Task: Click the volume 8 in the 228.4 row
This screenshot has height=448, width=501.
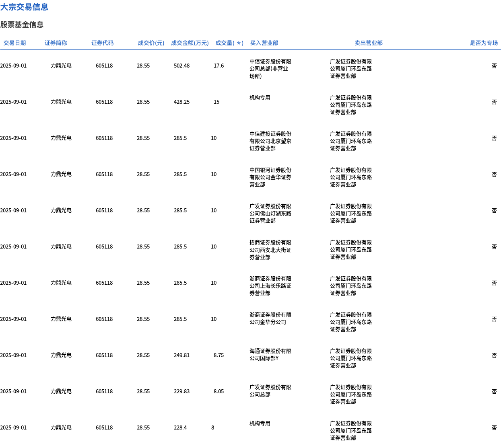Action: tap(213, 427)
